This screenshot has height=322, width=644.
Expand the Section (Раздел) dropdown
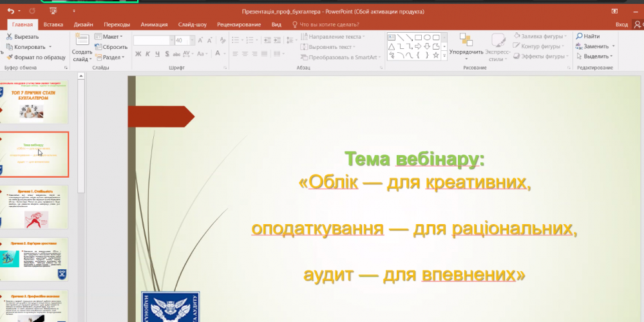coord(111,57)
